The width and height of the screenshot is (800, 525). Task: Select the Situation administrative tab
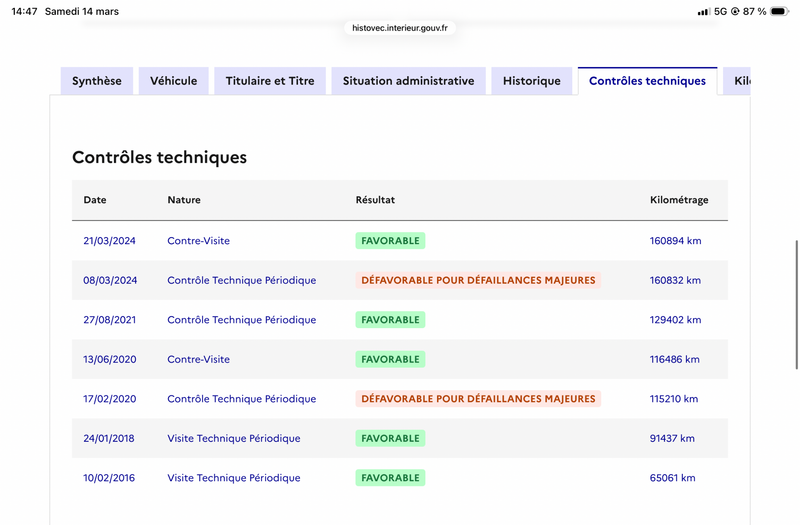pyautogui.click(x=408, y=81)
